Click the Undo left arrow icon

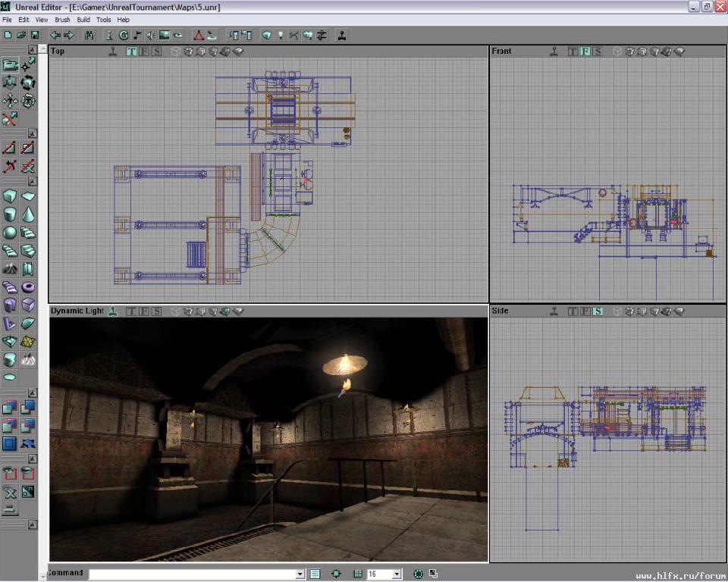click(55, 35)
